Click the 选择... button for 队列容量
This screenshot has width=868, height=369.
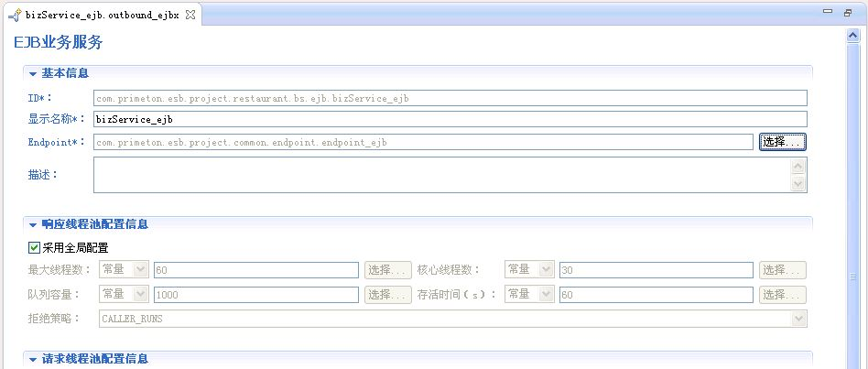click(388, 295)
